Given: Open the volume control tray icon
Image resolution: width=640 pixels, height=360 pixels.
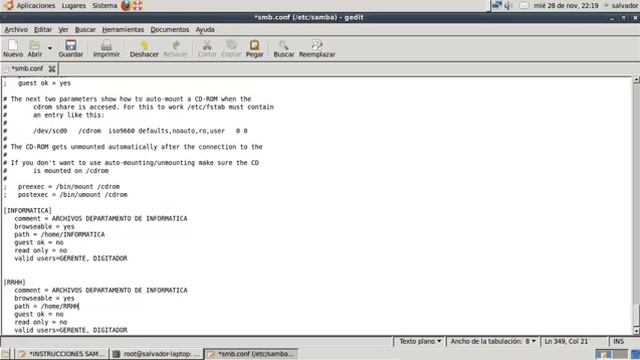Looking at the screenshot, I should click(509, 5).
